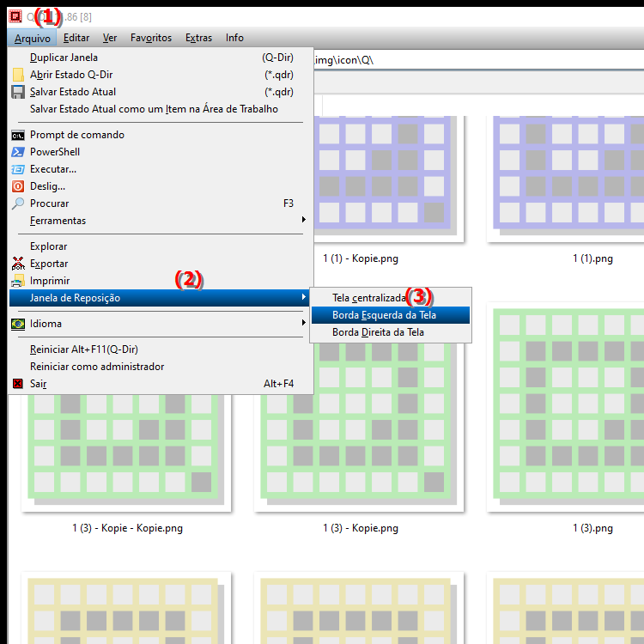This screenshot has height=644, width=644.
Task: Click the Q-Dir application icon in title bar
Action: coord(15,15)
